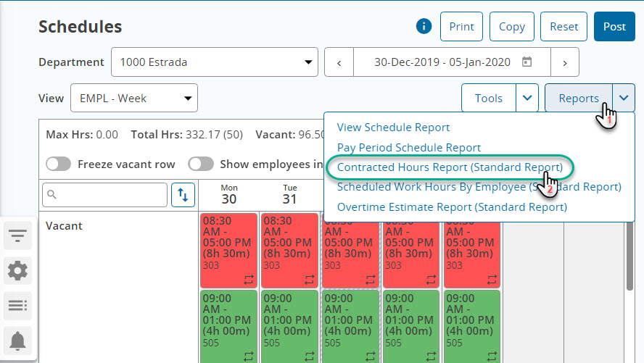This screenshot has width=644, height=363.
Task: Toggle the Freeze vacant row switch
Action: (x=58, y=164)
